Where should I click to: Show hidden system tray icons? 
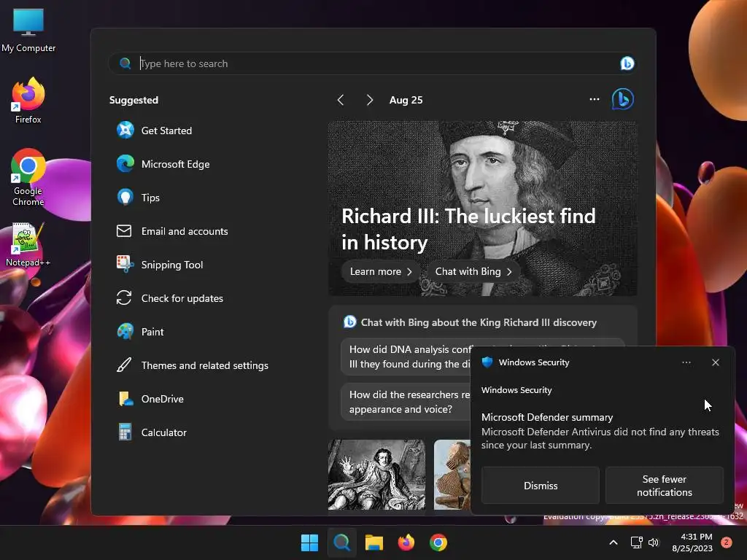pyautogui.click(x=614, y=542)
